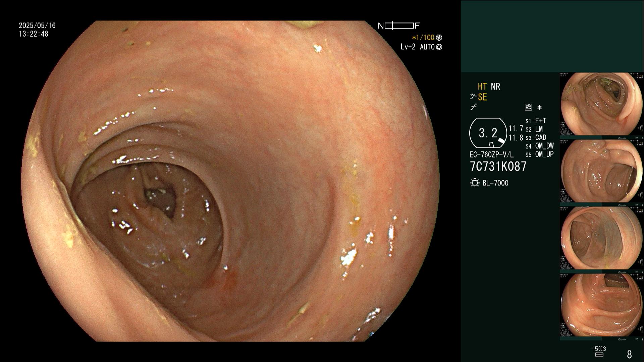The image size is (644, 362).
Task: Open the second captured thumbnail image
Action: 602,171
